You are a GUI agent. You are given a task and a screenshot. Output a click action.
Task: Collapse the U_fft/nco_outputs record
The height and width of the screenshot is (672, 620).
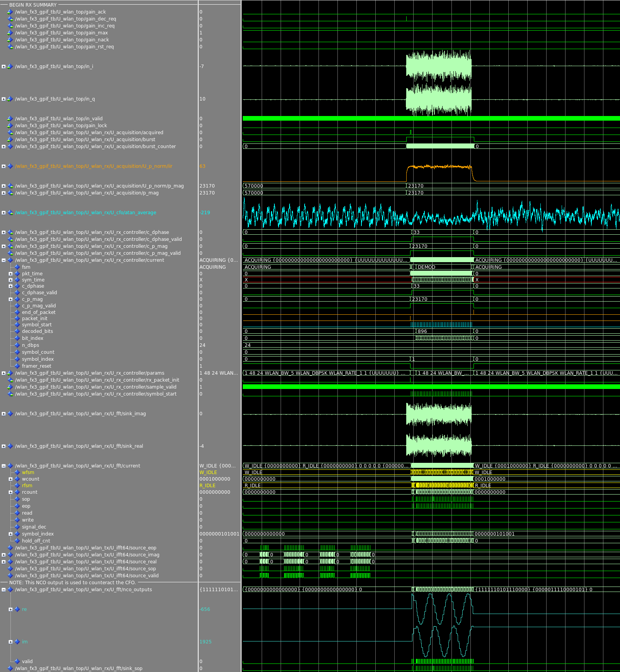point(3,590)
